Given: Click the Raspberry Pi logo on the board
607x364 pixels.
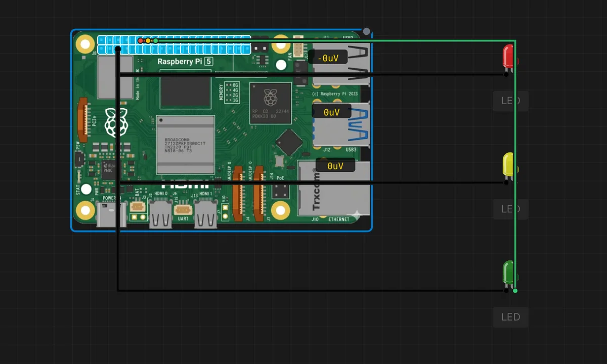Looking at the screenshot, I should pyautogui.click(x=116, y=122).
